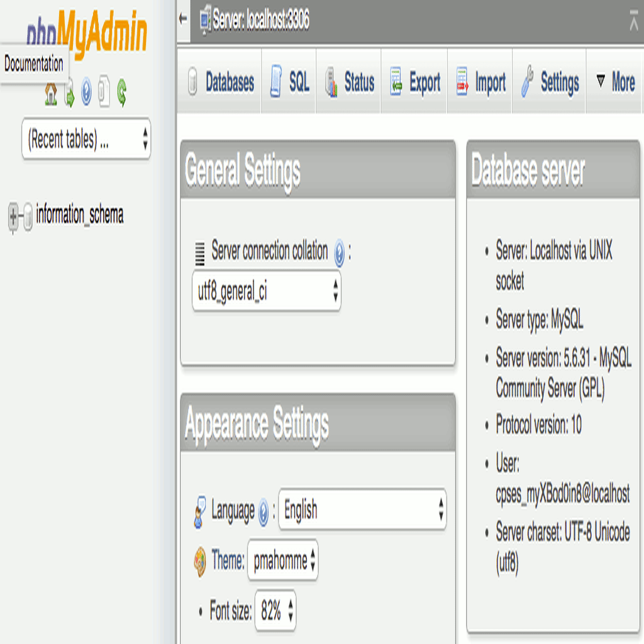Click the 'Font size:' label
The width and height of the screenshot is (644, 644).
pyautogui.click(x=230, y=610)
